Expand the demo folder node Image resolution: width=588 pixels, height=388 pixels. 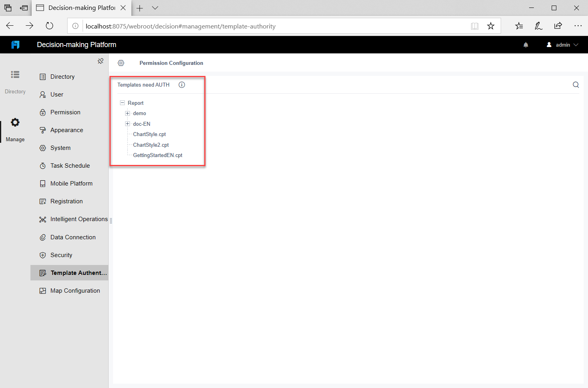[128, 114]
